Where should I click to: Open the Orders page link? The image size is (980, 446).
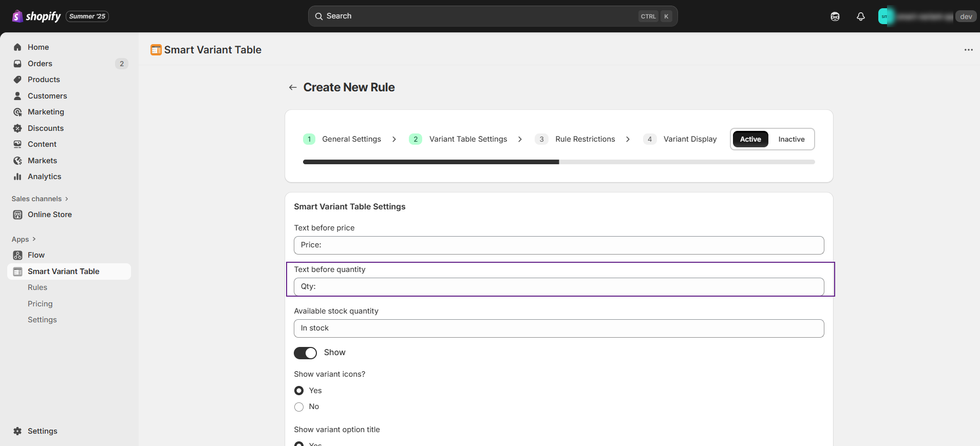(40, 64)
